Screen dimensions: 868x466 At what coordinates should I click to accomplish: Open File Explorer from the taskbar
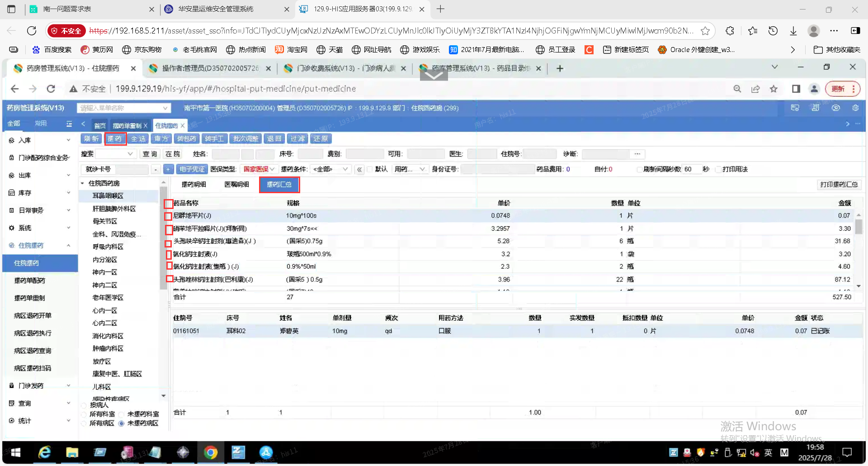pos(72,452)
